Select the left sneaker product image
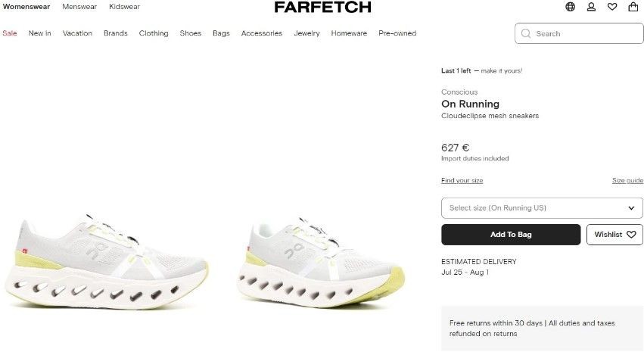Screen dimensions: 644x352 [107, 261]
